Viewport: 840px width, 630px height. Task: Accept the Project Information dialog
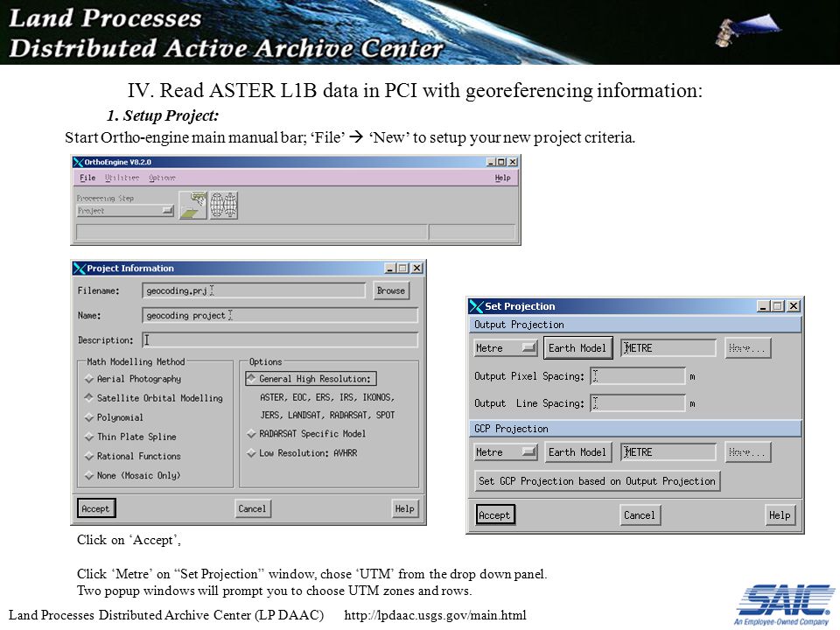[96, 508]
